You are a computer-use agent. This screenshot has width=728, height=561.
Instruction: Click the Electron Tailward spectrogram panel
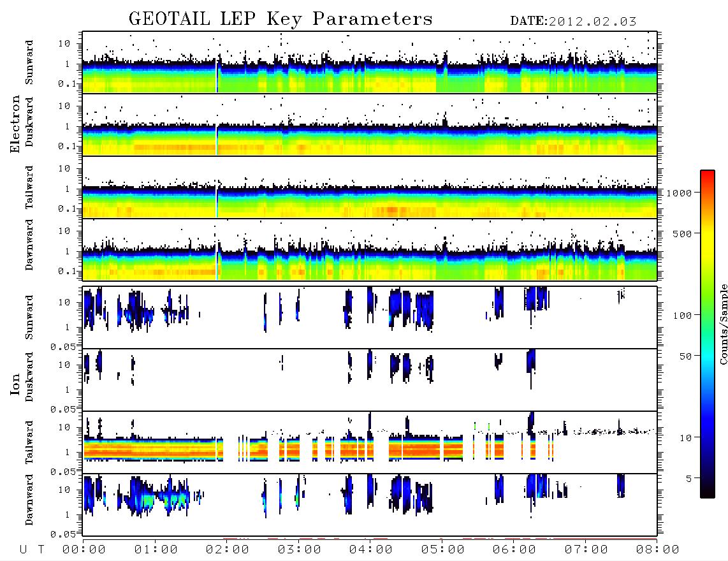pyautogui.click(x=370, y=187)
